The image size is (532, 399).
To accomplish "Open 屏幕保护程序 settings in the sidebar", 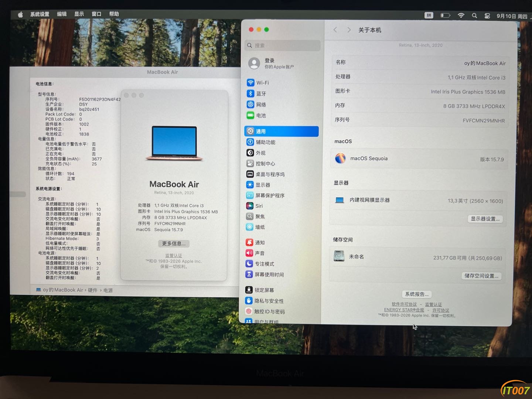I will tap(282, 195).
